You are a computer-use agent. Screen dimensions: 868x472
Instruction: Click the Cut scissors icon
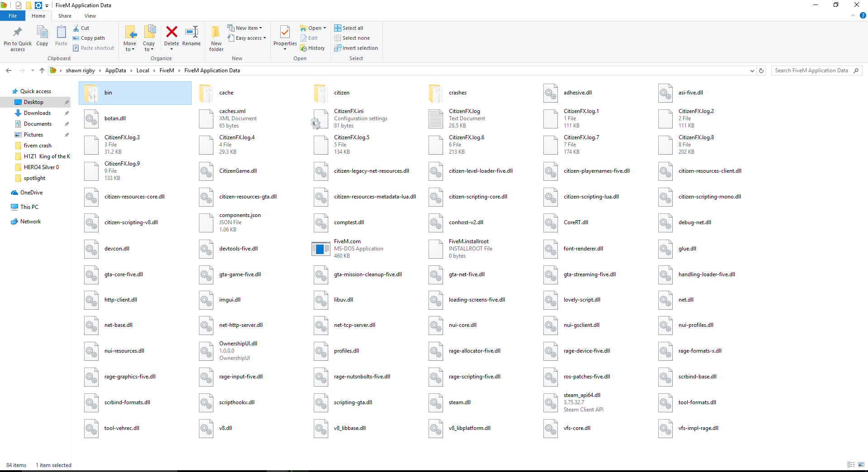coord(76,28)
